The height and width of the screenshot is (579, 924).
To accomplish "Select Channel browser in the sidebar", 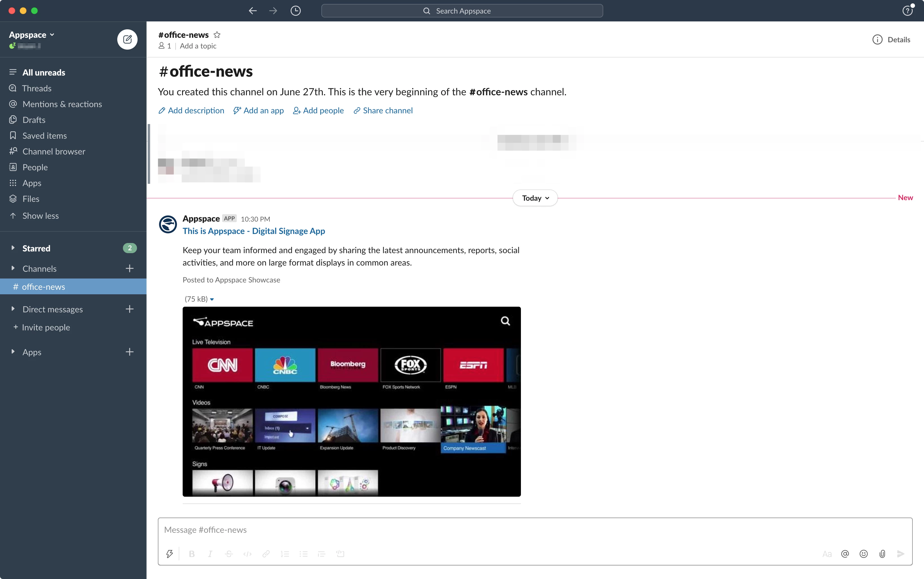I will coord(54,152).
